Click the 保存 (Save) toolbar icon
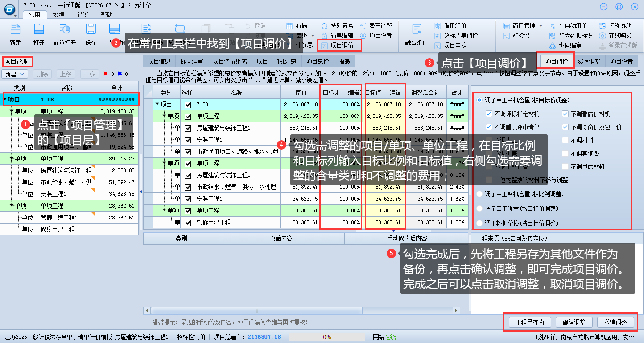Image resolution: width=644 pixels, height=343 pixels. click(x=91, y=29)
